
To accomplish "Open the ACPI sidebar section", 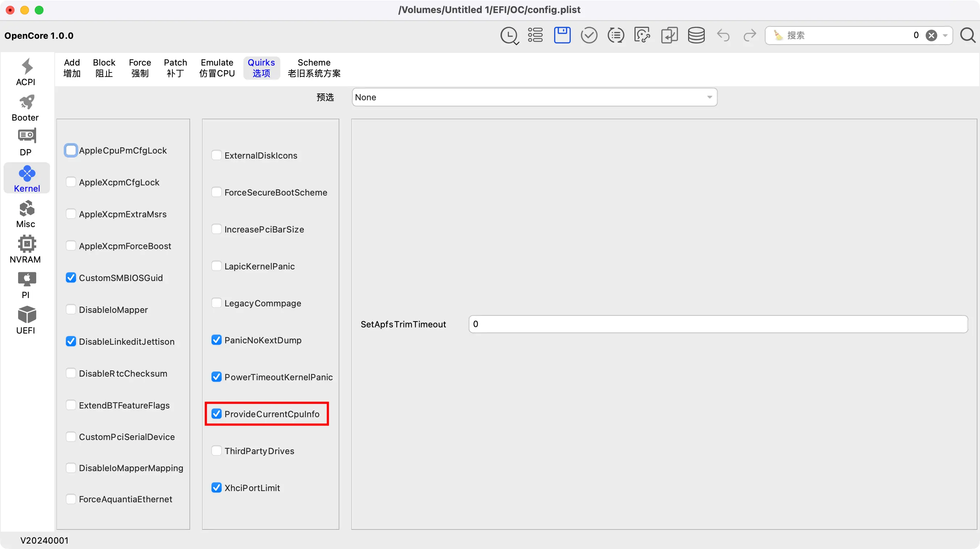I will [26, 72].
